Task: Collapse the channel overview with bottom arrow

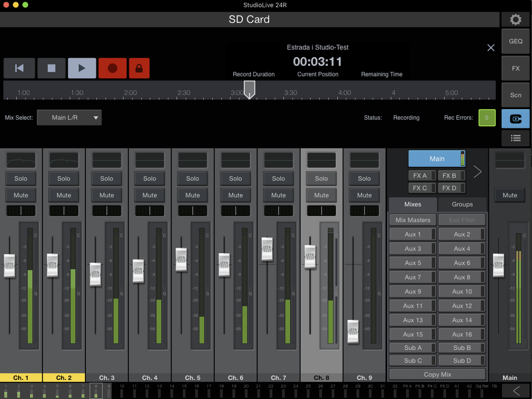Action: (517, 391)
